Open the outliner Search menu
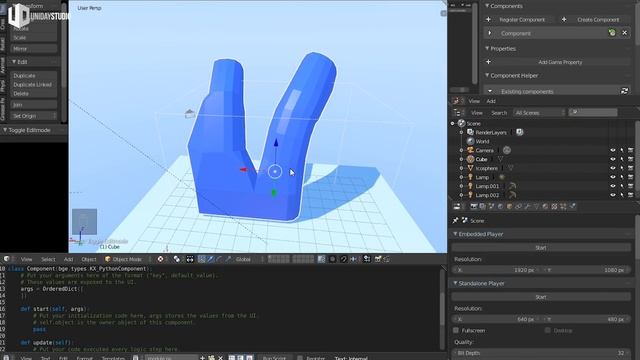640x360 pixels. tap(499, 113)
